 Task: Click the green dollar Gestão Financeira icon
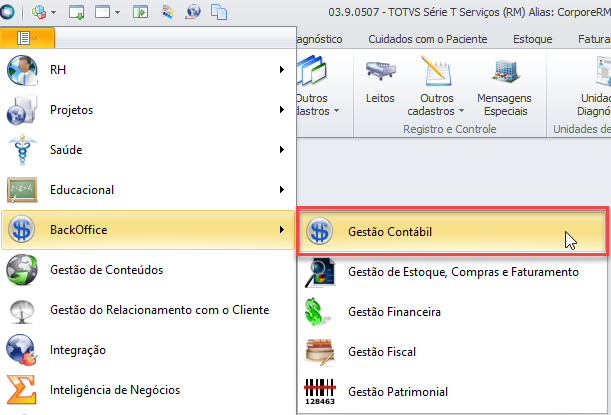tap(318, 312)
